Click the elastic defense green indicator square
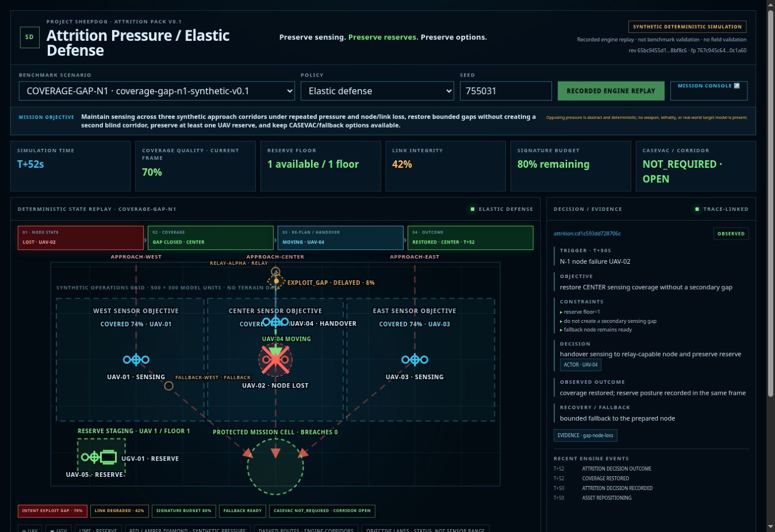Image resolution: width=775 pixels, height=532 pixels. click(473, 209)
